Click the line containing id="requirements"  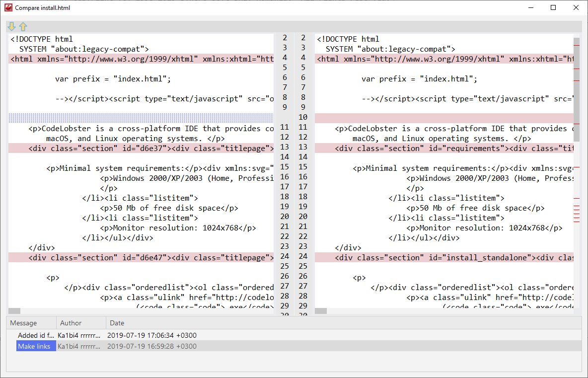(444, 149)
